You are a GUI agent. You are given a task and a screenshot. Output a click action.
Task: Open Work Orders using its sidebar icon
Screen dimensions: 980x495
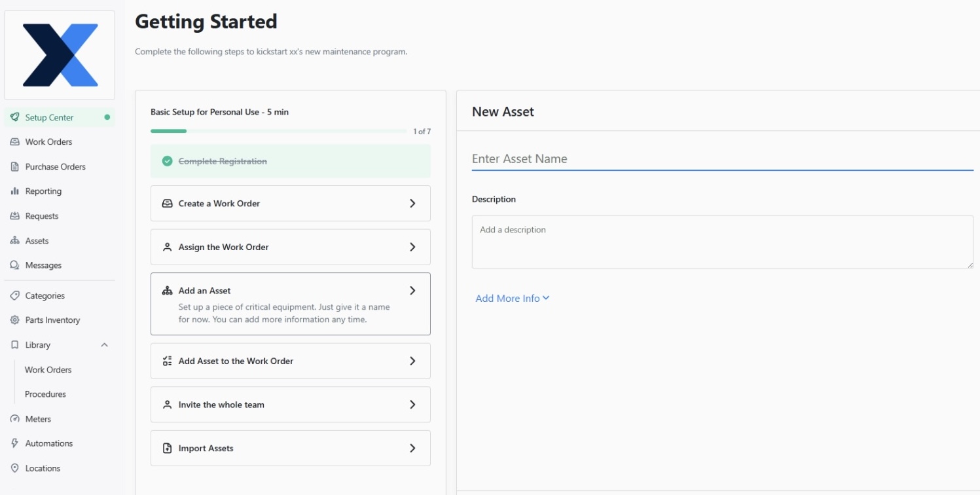click(14, 141)
